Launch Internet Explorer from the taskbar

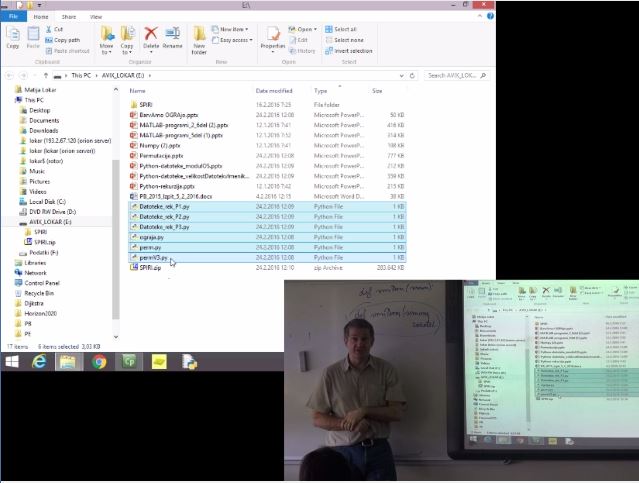[41, 363]
